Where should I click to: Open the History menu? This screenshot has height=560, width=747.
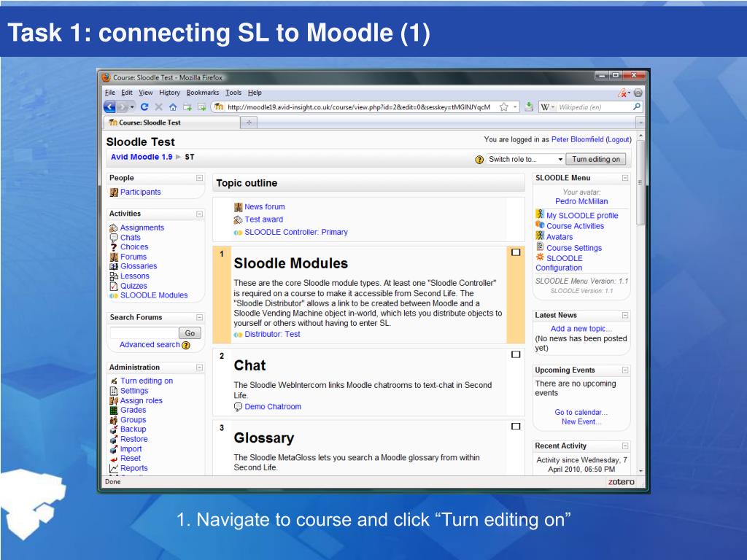pyautogui.click(x=169, y=93)
